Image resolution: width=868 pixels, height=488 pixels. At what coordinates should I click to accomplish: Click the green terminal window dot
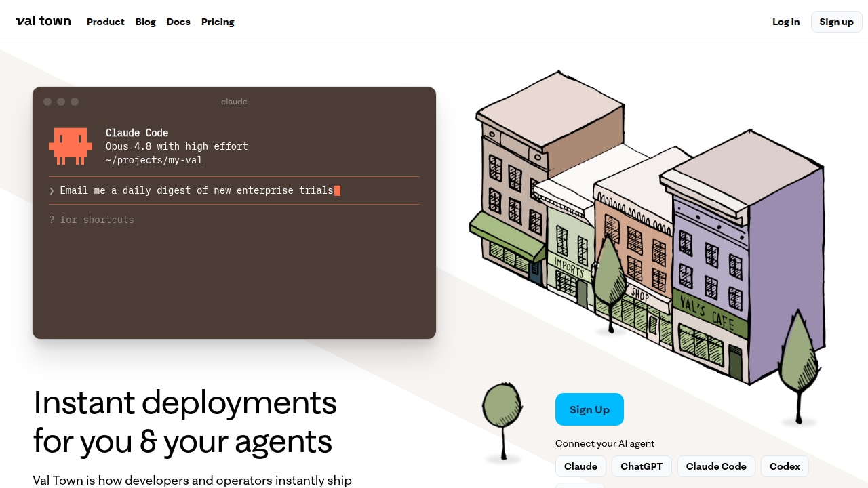click(75, 102)
